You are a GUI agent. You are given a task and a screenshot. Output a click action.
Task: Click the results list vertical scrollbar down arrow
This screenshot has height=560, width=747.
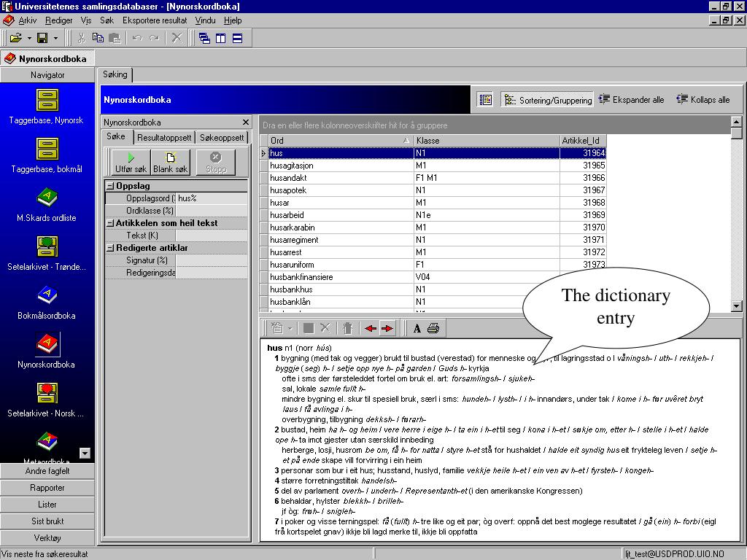[x=737, y=306]
